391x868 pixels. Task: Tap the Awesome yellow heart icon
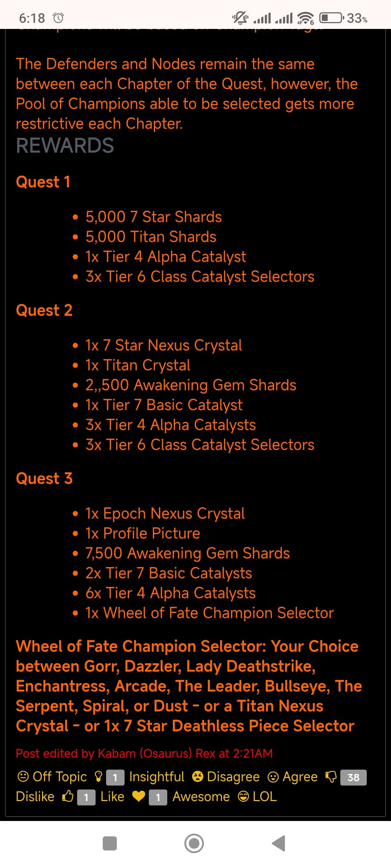pyautogui.click(x=139, y=796)
